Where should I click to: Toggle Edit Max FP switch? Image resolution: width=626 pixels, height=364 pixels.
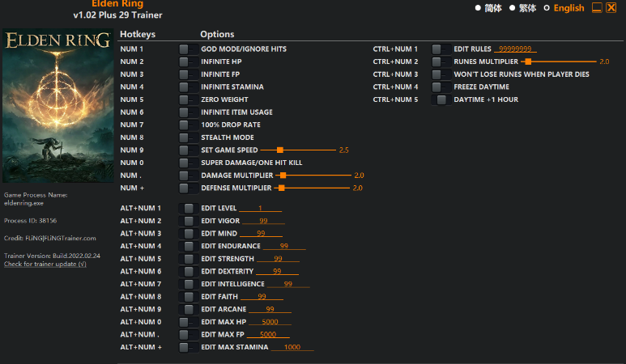coord(189,335)
